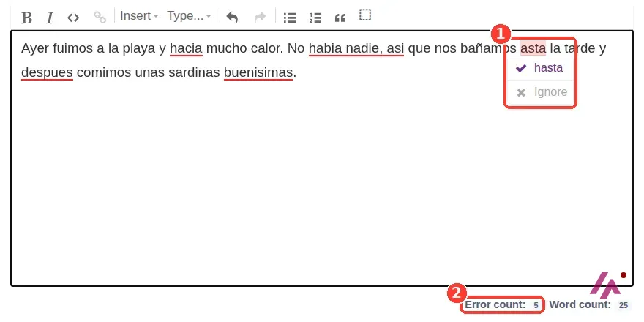This screenshot has width=644, height=322.
Task: Insert a bulleted list
Action: (290, 18)
